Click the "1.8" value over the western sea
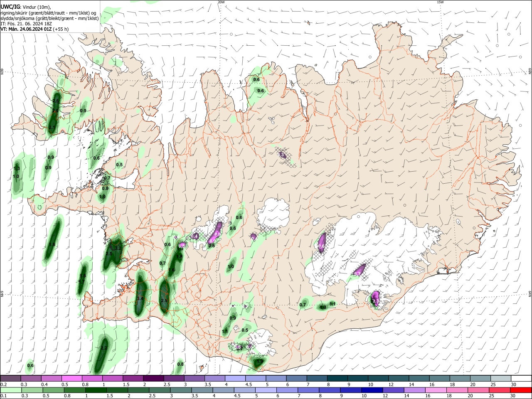This screenshot has height=399, width=532. point(52,244)
